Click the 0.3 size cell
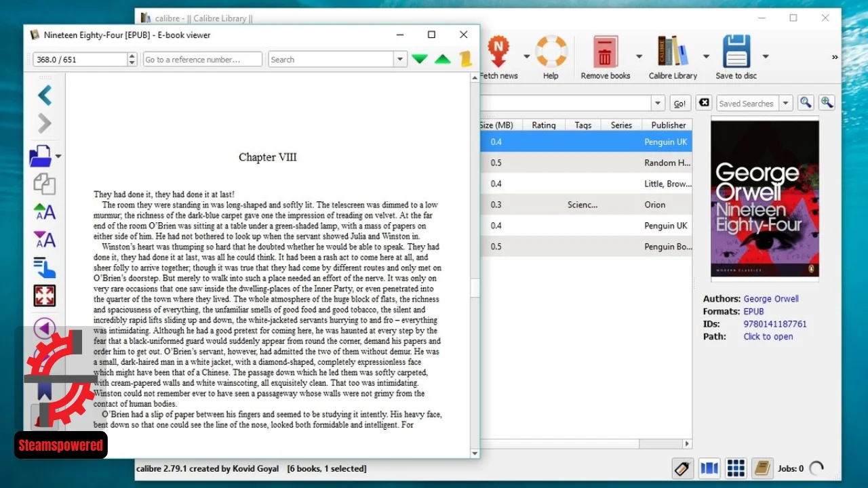The width and height of the screenshot is (868, 488). (x=496, y=205)
